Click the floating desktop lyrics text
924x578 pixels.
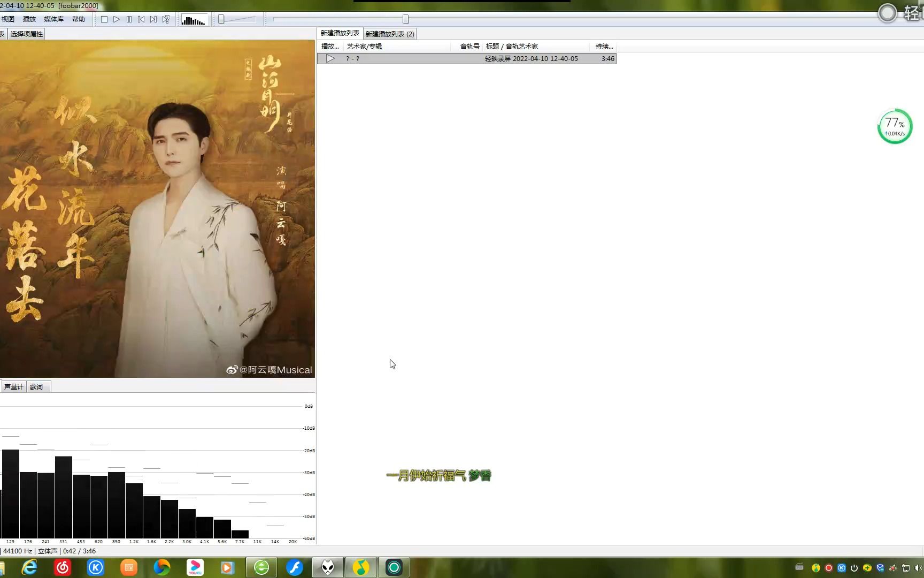[x=438, y=475]
